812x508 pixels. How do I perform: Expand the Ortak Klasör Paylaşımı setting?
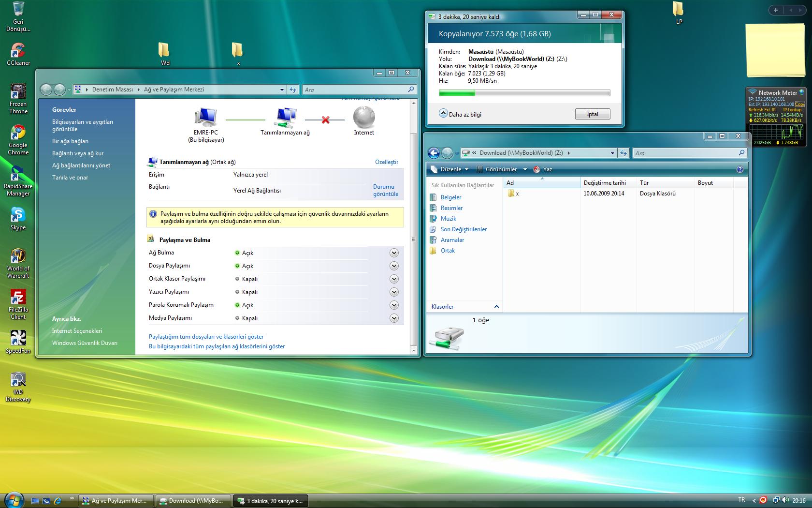[394, 279]
